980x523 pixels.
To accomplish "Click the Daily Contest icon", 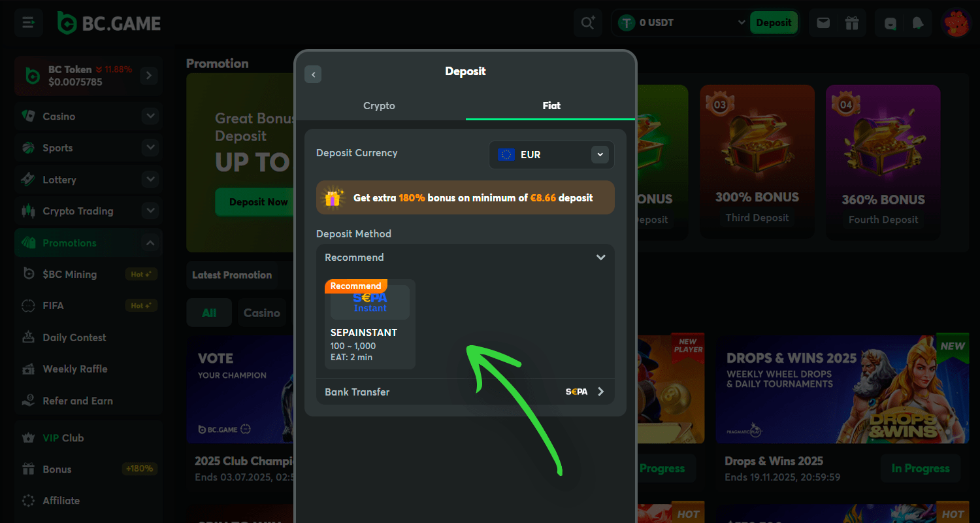I will 28,337.
